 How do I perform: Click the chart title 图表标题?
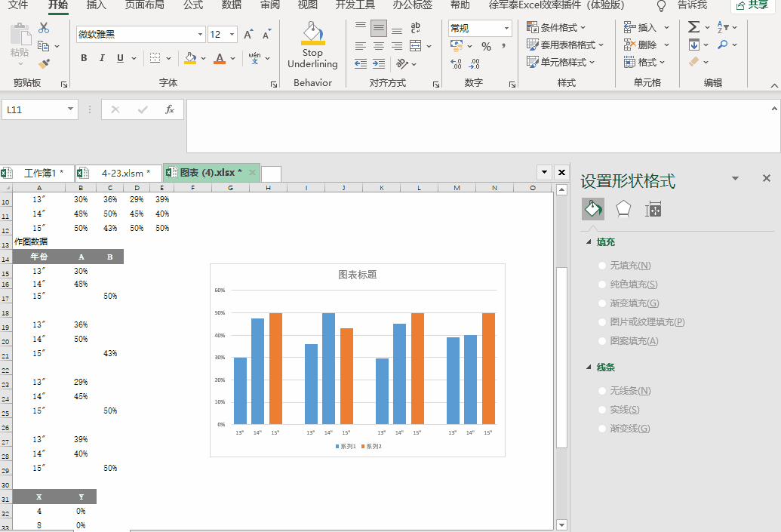358,275
